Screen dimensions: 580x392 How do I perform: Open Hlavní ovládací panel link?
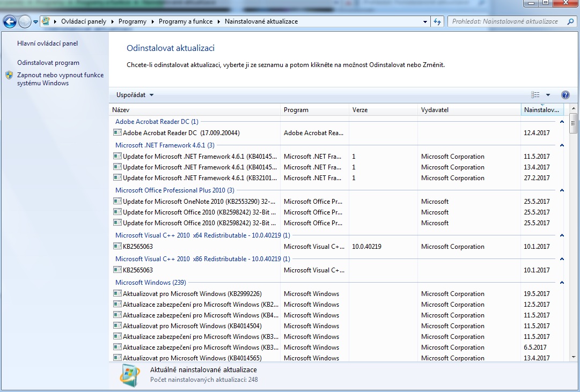47,43
